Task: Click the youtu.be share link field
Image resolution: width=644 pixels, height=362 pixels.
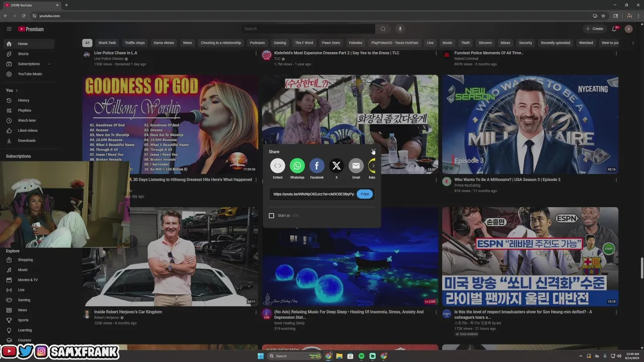Action: point(313,194)
